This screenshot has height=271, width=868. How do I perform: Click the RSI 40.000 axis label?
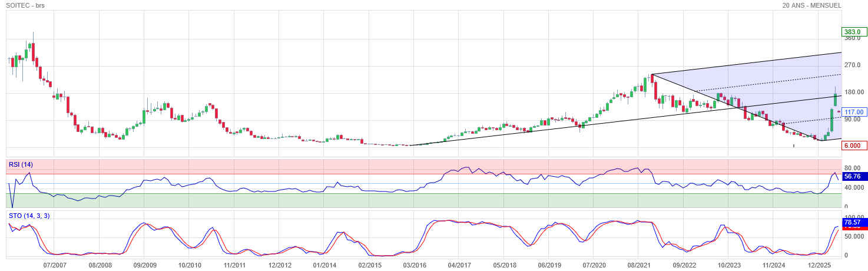[854, 187]
